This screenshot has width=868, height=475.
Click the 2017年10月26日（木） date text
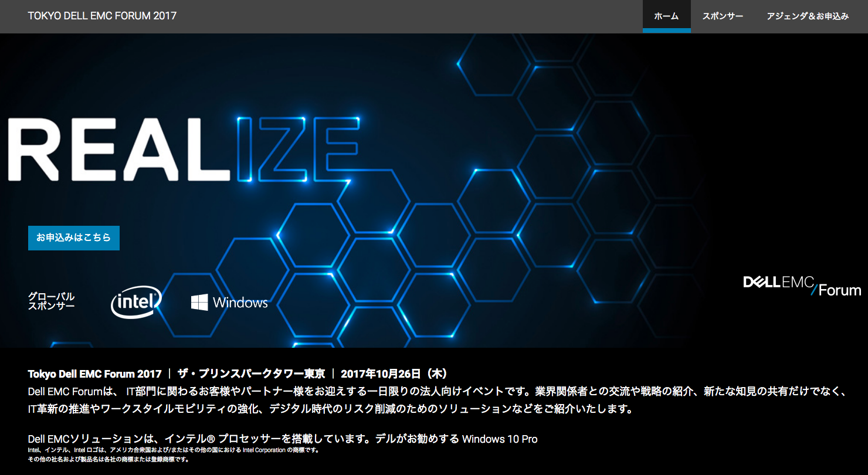(394, 374)
